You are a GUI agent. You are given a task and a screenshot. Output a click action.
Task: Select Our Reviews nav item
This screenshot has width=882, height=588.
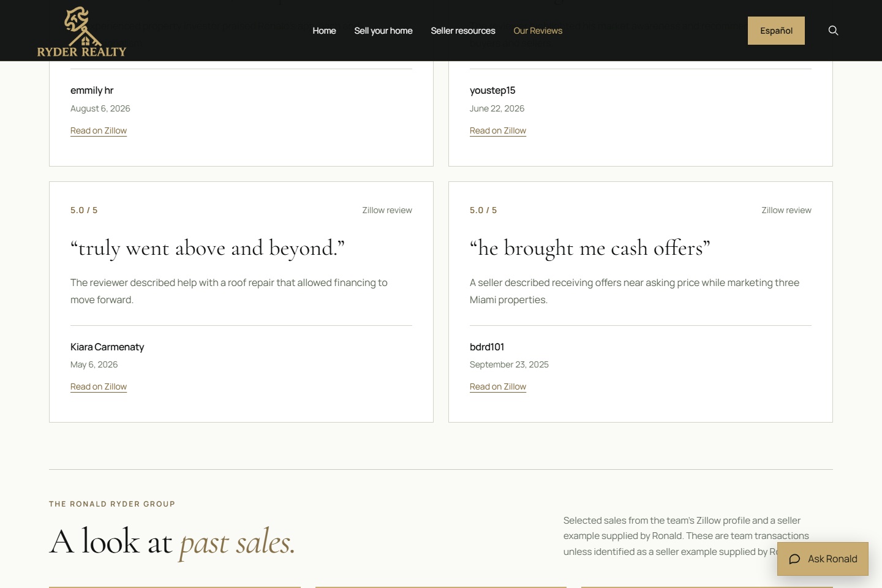538,31
